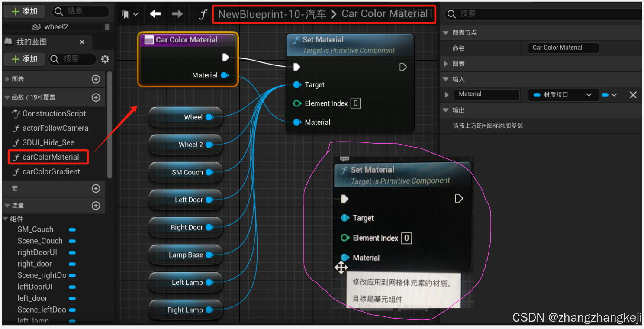The image size is (644, 329).
Task: Expand the 图表 details section
Action: [446, 64]
